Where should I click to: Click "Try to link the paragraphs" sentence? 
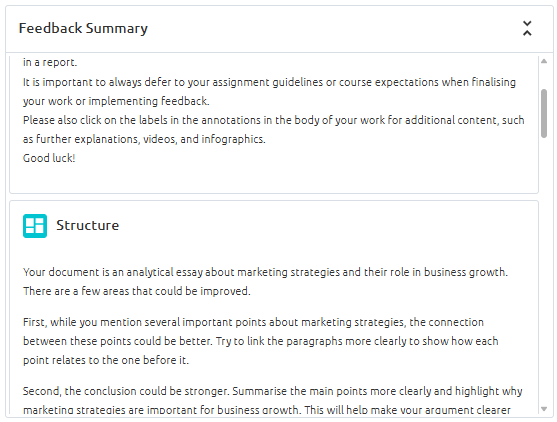pyautogui.click(x=357, y=341)
